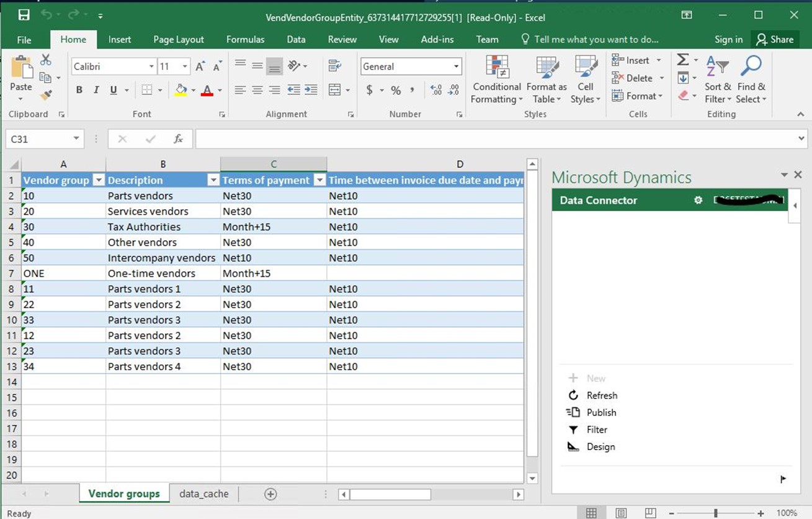The image size is (812, 519).
Task: Click Design in Data Connector pane
Action: pos(592,447)
